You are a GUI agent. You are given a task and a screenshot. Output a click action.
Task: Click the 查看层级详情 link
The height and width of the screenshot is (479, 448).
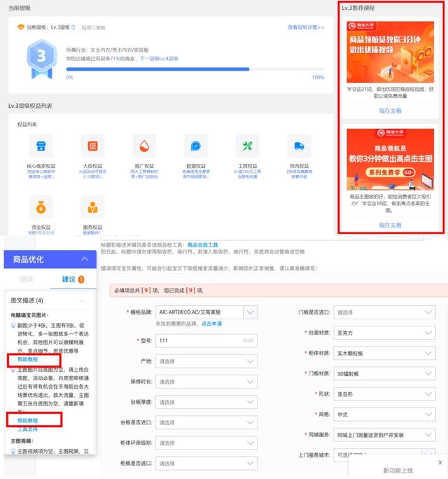pyautogui.click(x=305, y=27)
